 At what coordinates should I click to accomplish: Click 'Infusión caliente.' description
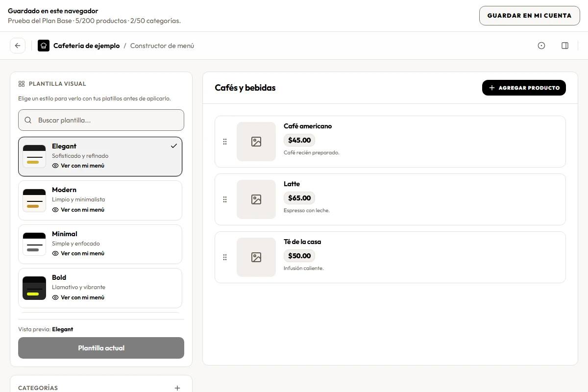click(x=304, y=268)
